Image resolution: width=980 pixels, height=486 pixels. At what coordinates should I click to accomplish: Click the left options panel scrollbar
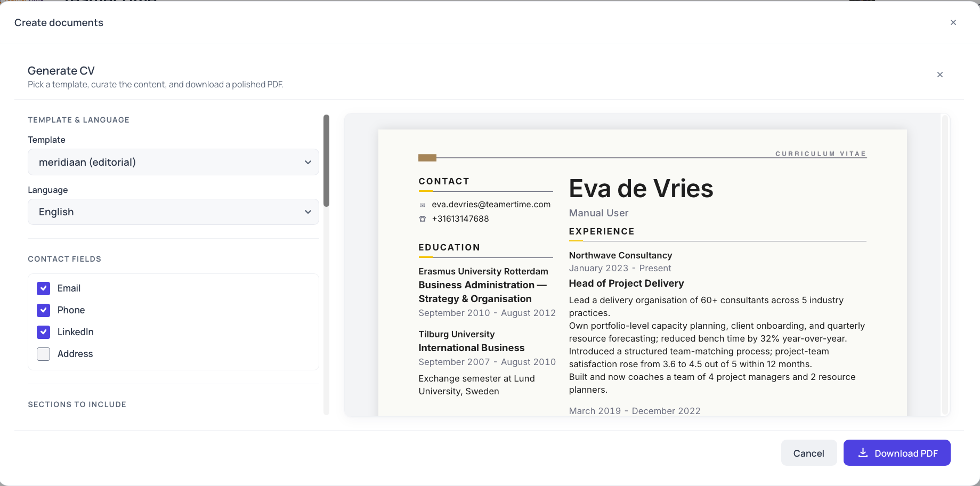pyautogui.click(x=326, y=160)
